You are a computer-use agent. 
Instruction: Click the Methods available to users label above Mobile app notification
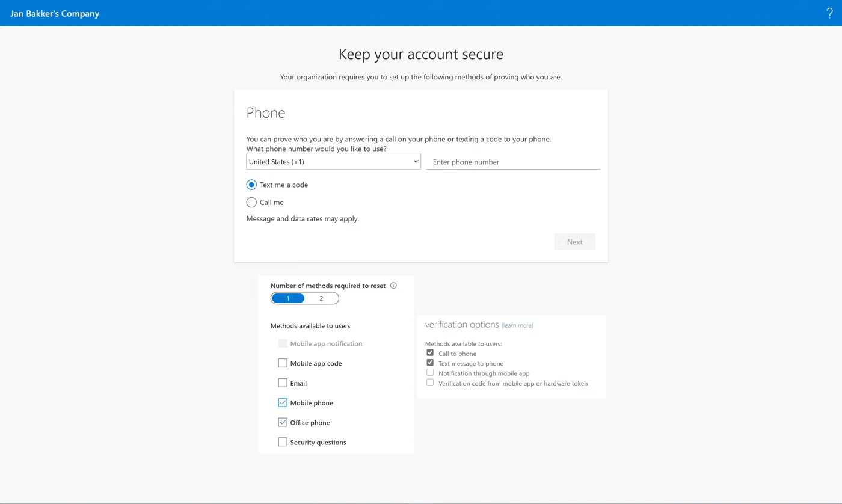pyautogui.click(x=310, y=326)
